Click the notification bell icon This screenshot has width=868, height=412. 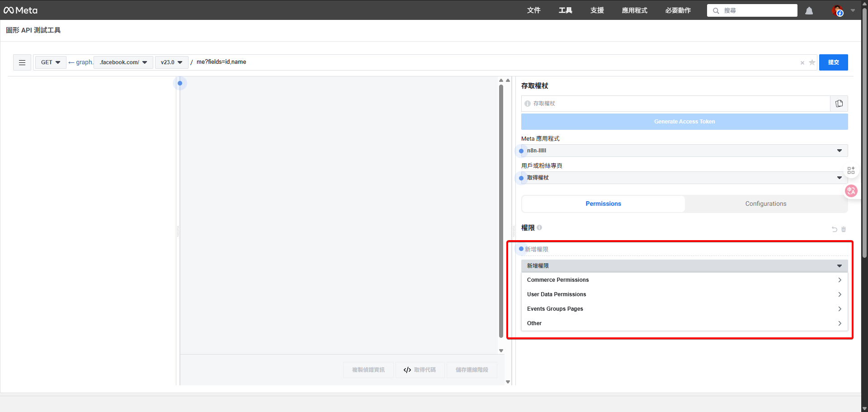point(809,10)
